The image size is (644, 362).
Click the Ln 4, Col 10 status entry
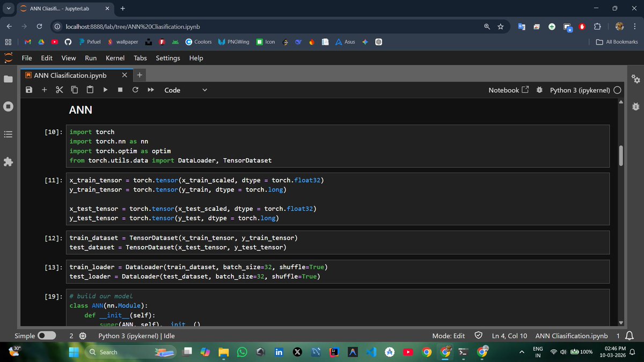coord(509,336)
